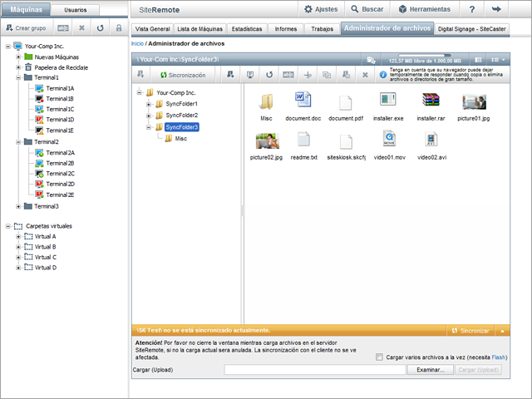Click the Terminal1A machine icon
The width and height of the screenshot is (532, 399).
tap(38, 88)
